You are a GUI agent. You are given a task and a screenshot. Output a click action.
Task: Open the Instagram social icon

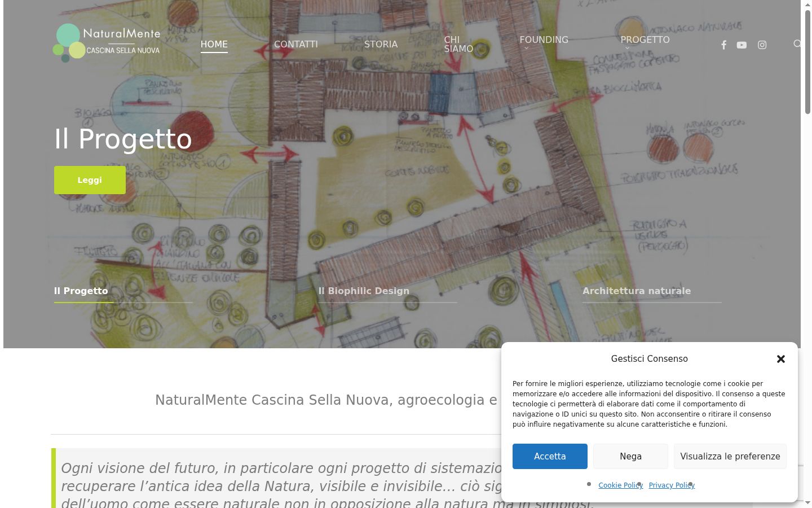[x=762, y=45]
